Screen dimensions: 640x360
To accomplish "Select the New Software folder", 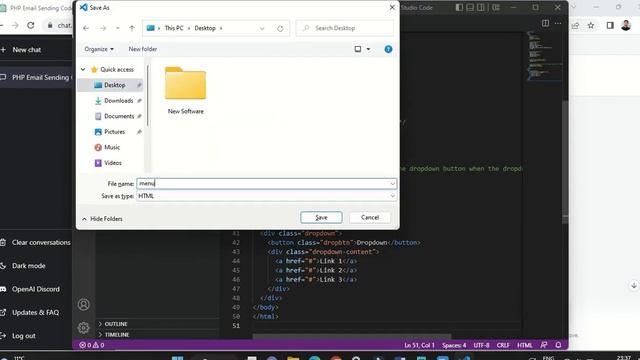I will (x=186, y=90).
